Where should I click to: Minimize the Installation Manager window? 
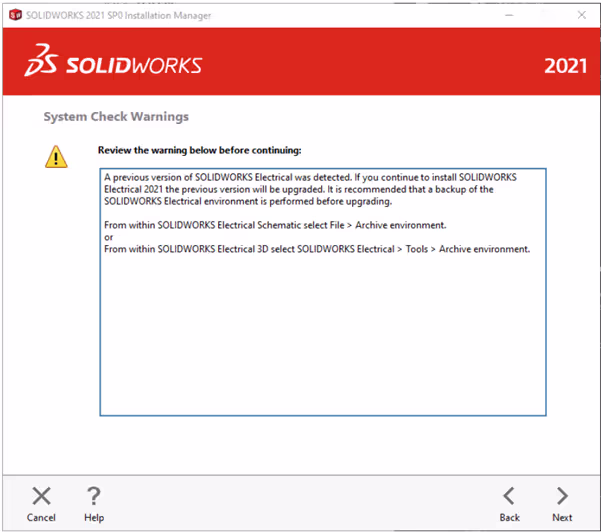tap(509, 15)
